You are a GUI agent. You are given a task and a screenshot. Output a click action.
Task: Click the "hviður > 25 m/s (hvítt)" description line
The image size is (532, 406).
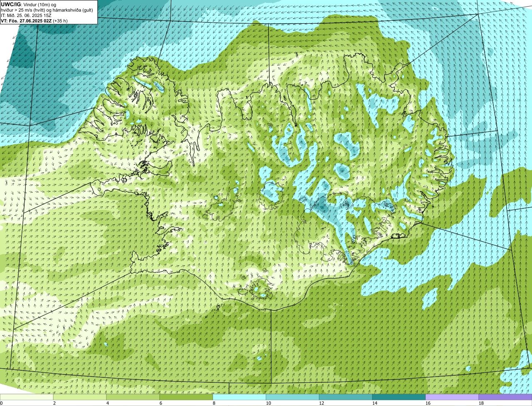[x=47, y=10]
